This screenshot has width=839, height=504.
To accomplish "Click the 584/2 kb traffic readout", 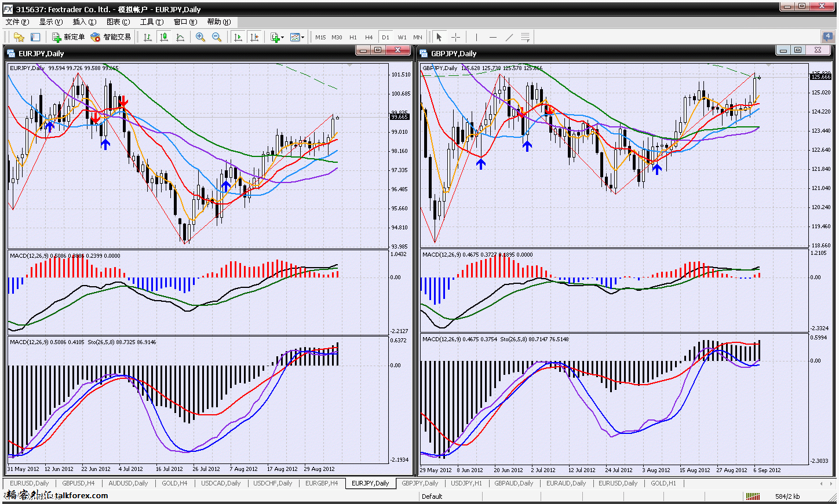I will [787, 496].
